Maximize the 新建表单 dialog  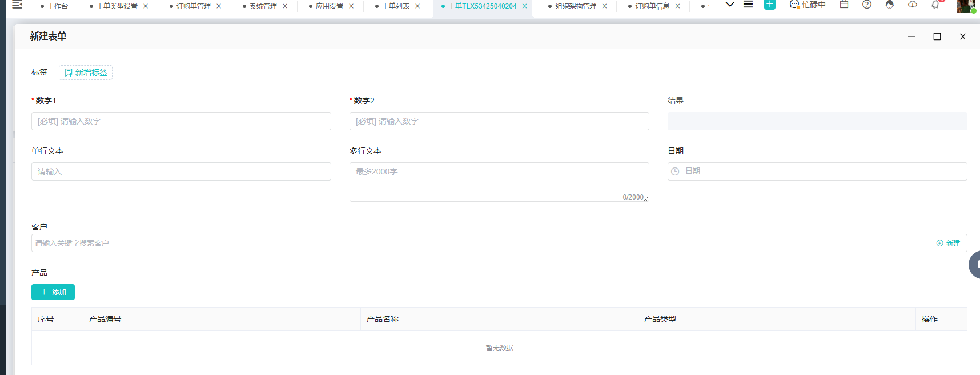click(937, 37)
